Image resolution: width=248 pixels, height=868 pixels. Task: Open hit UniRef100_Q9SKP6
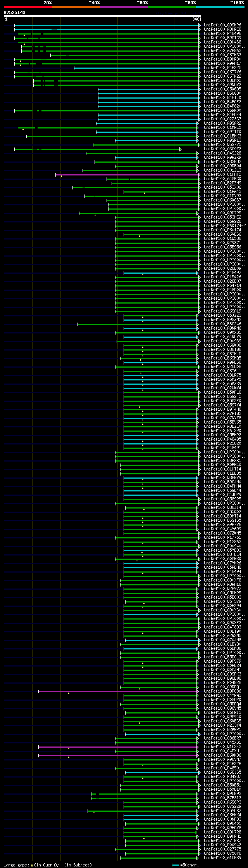[222, 25]
